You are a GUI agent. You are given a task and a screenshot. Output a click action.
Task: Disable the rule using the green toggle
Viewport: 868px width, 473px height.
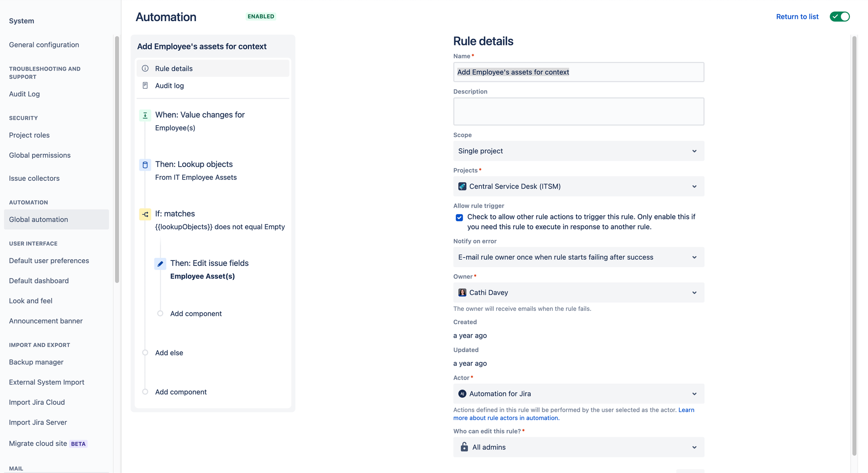click(839, 16)
